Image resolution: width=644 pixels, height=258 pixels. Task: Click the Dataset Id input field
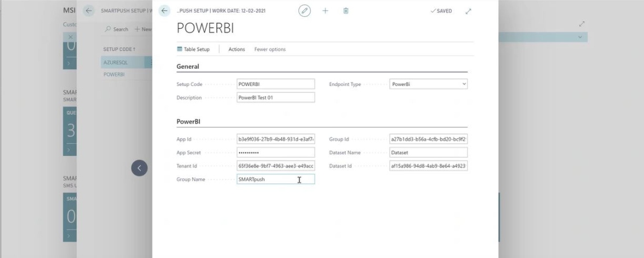coord(428,166)
